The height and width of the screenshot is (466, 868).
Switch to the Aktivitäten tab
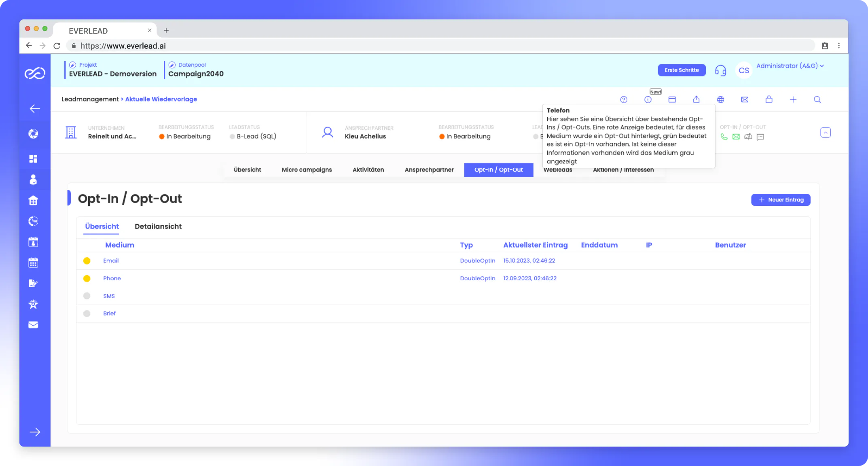368,170
